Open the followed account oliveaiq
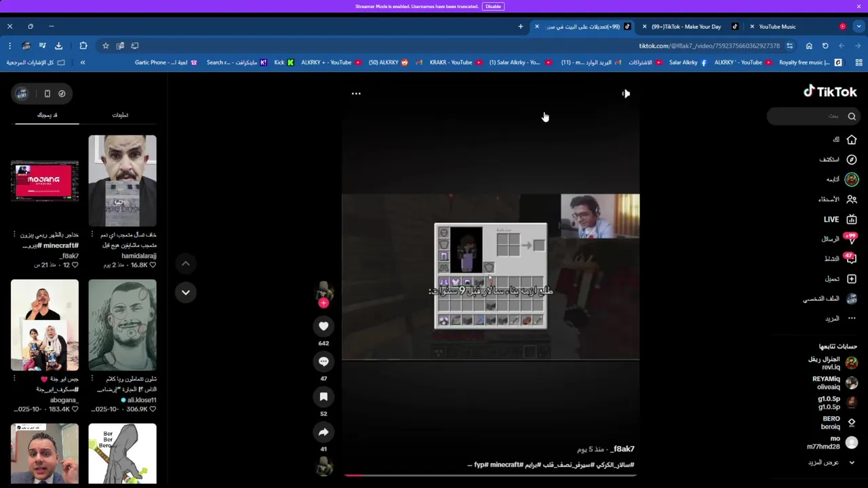Viewport: 868px width, 488px height. 834,383
